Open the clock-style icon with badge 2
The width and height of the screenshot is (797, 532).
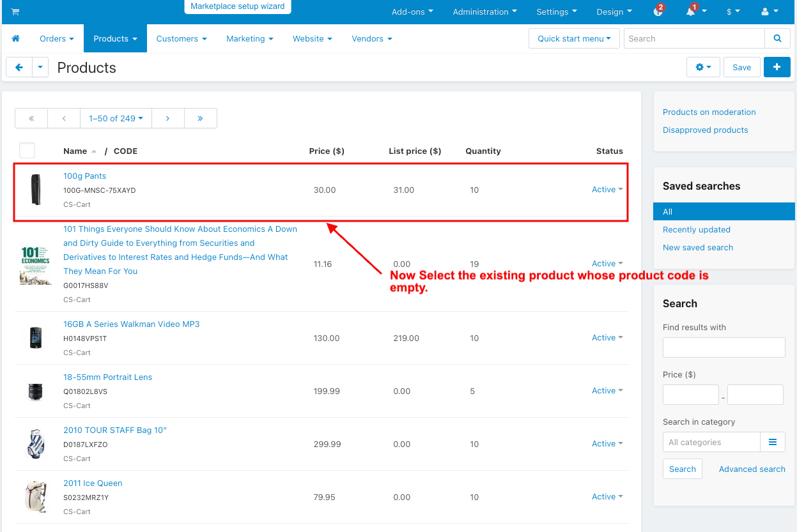(x=659, y=11)
